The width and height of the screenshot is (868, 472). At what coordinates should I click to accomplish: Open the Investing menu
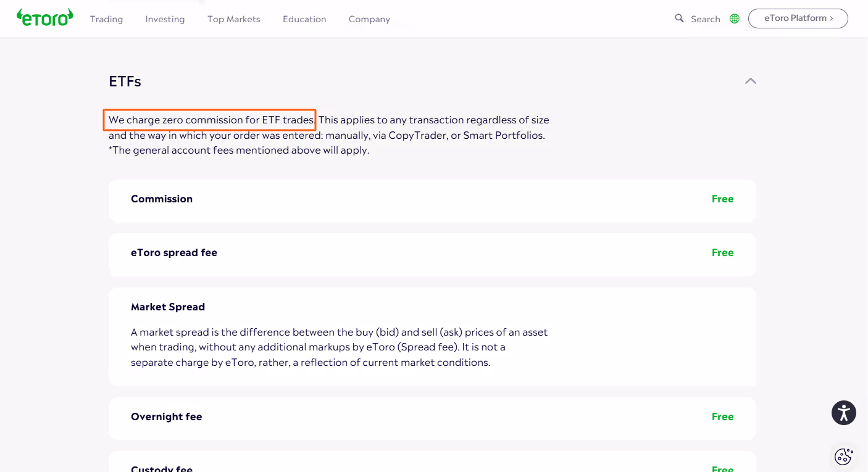point(165,19)
